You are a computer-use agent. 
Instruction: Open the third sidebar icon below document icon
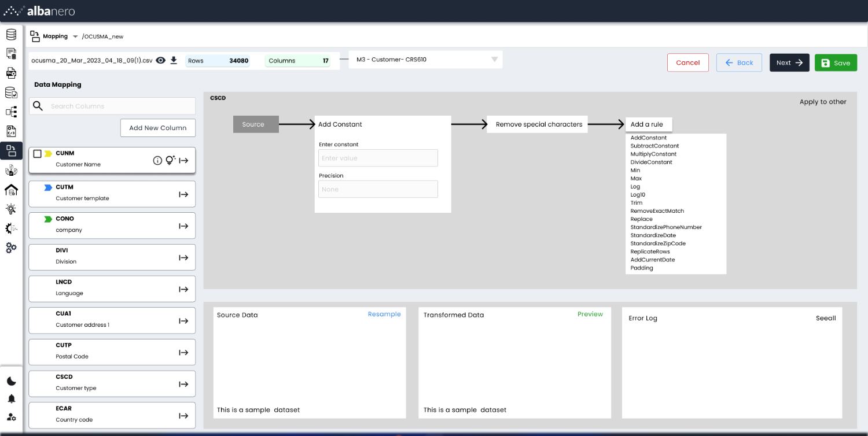pyautogui.click(x=11, y=73)
